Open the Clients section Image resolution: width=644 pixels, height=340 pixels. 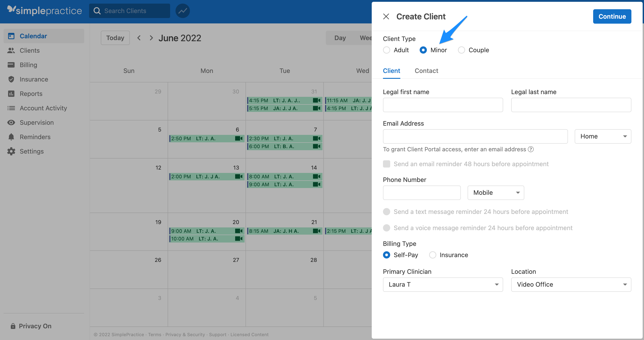pyautogui.click(x=29, y=50)
